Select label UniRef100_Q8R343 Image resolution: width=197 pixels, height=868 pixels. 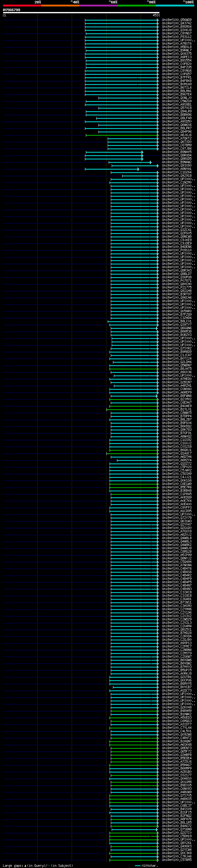[176, 271]
